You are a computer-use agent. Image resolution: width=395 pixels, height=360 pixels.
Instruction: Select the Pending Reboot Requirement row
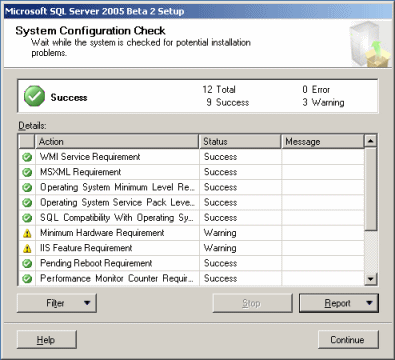(x=191, y=263)
